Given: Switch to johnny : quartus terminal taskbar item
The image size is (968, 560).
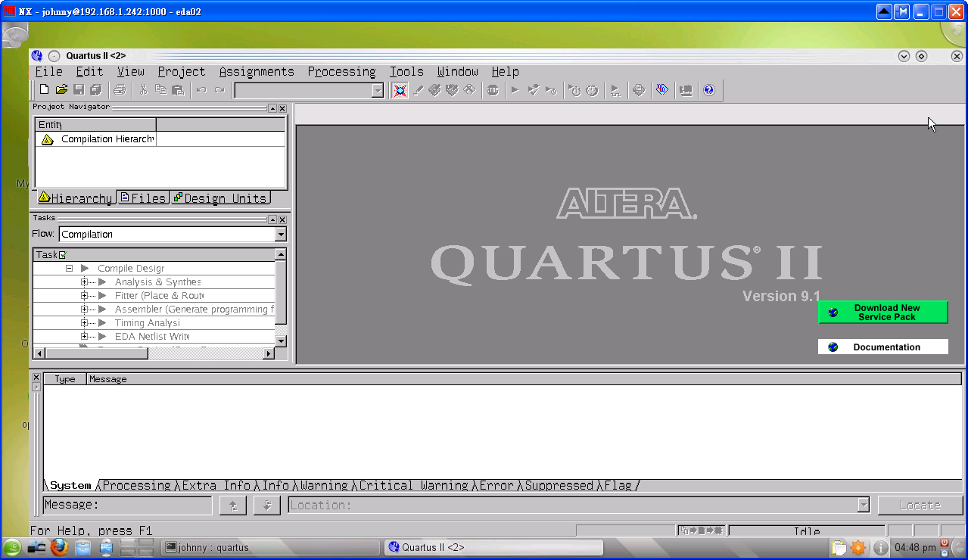Looking at the screenshot, I should coord(270,547).
